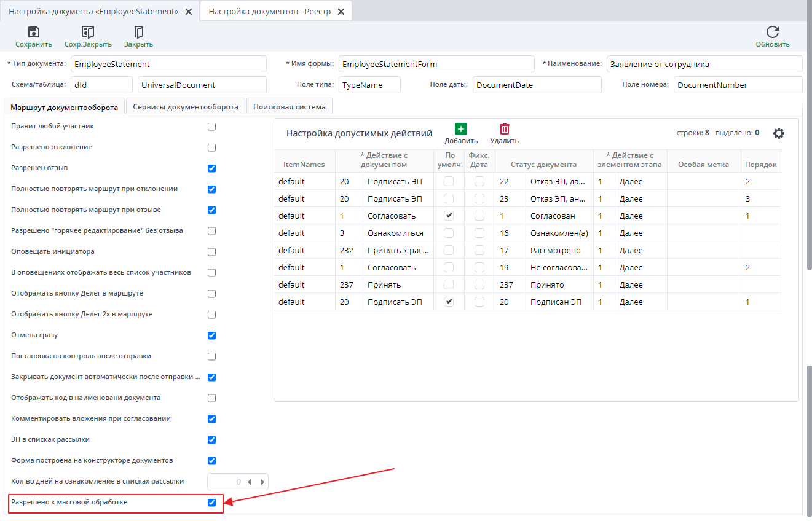Viewport: 812px width, 521px height.
Task: Increase days count with right stepper arrow
Action: tap(262, 482)
